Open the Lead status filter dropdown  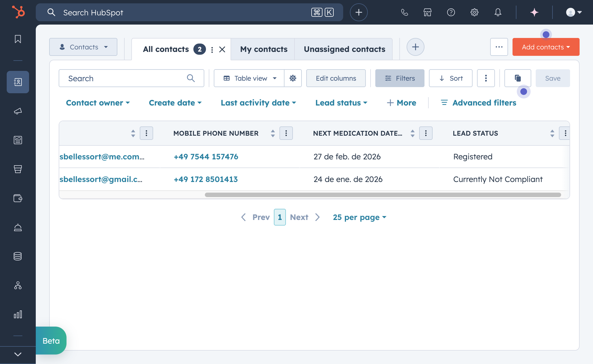pos(341,103)
